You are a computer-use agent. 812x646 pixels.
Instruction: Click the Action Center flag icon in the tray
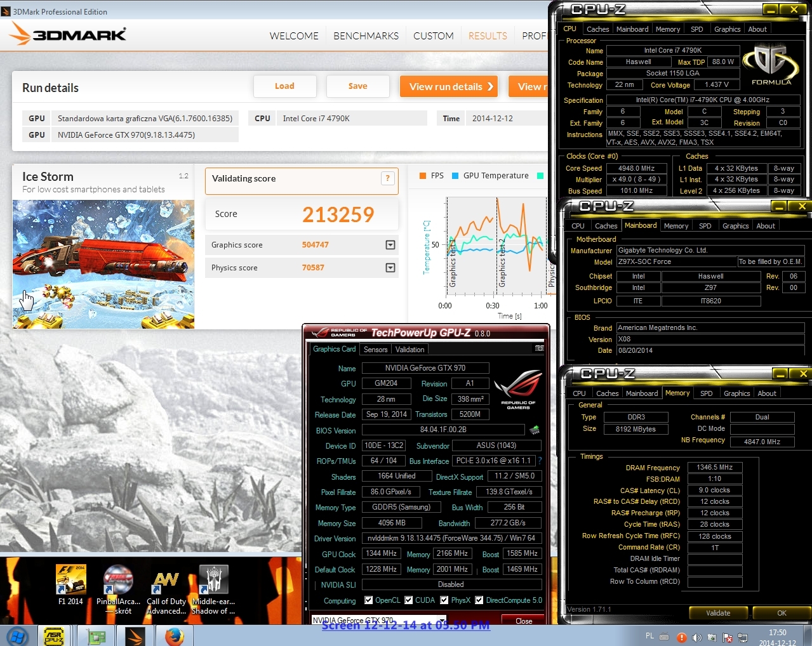(x=728, y=637)
